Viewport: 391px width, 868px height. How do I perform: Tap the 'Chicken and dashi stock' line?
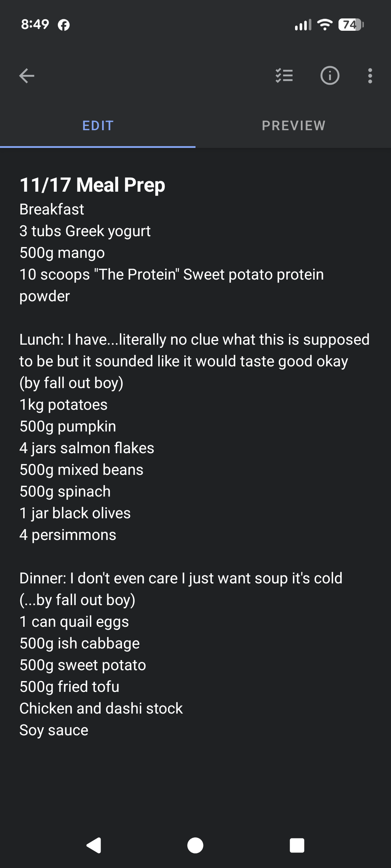tap(101, 709)
